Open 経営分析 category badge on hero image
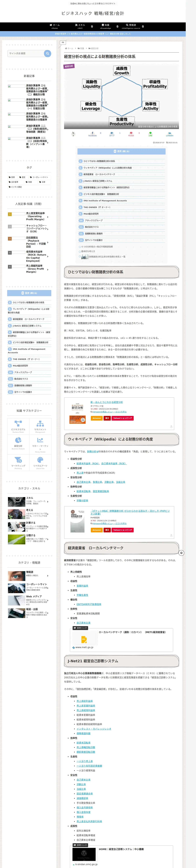The image size is (196, 868). [x=69, y=66]
